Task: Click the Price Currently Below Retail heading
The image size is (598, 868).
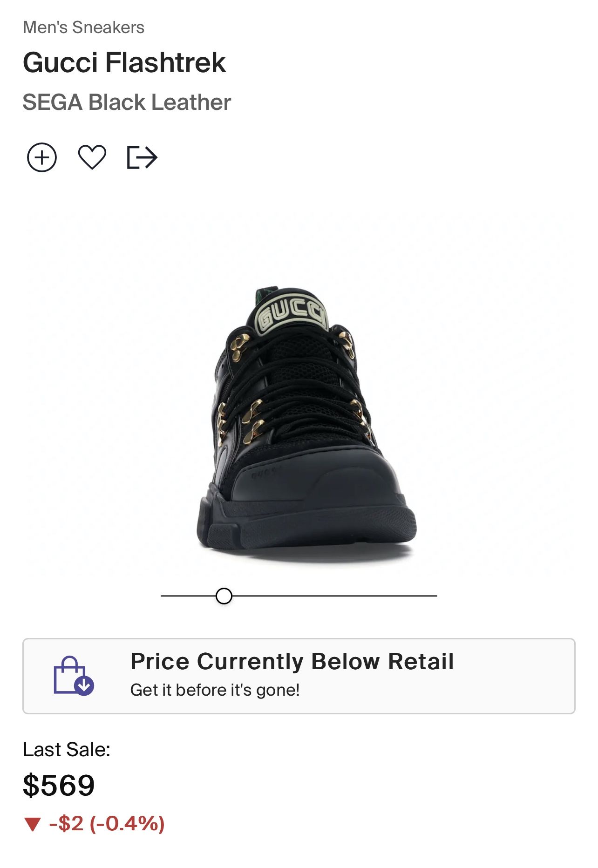Action: pyautogui.click(x=292, y=661)
